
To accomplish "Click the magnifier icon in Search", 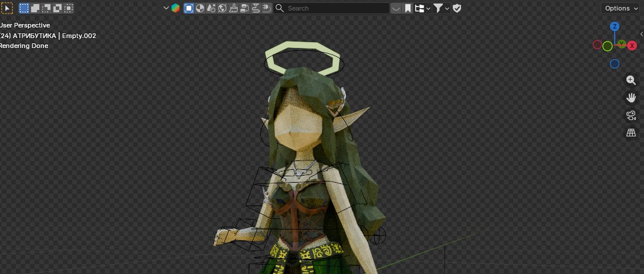I will click(x=280, y=8).
